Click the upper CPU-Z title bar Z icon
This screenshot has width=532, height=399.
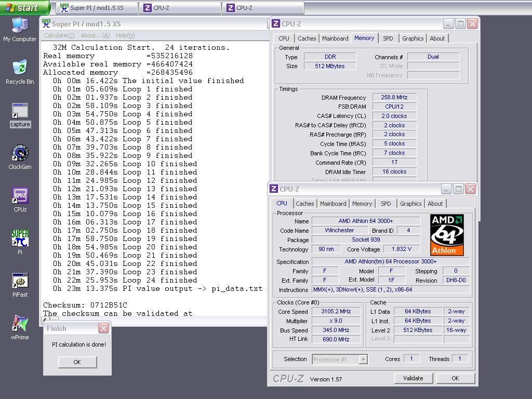(x=276, y=23)
